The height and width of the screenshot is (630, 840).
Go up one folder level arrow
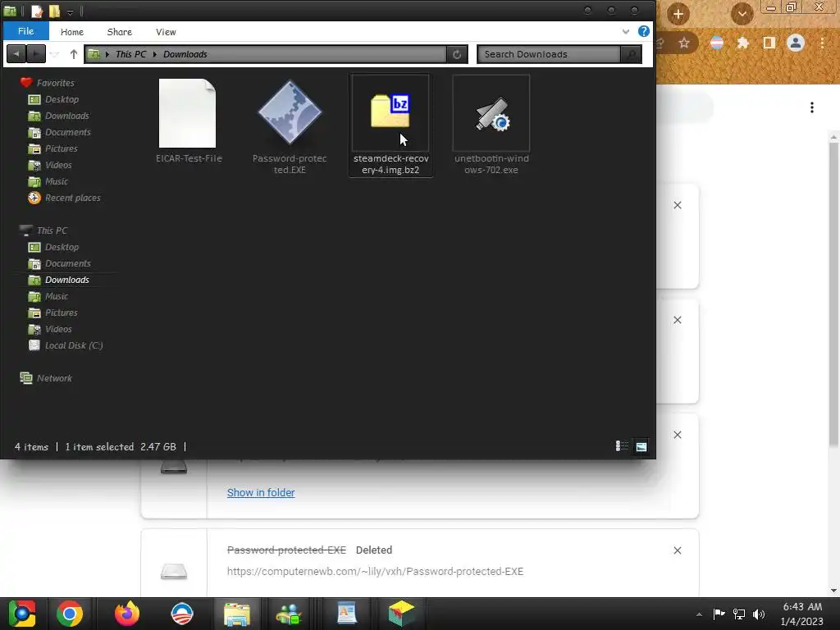(74, 54)
